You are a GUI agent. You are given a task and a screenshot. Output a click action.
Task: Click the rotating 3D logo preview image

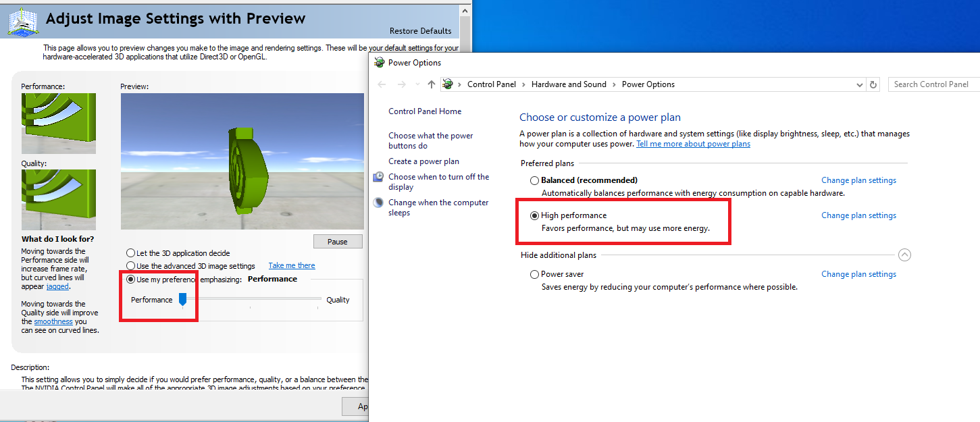(242, 161)
